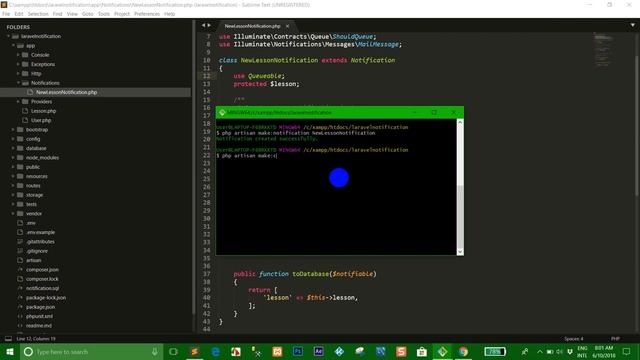Viewport: 640px width, 360px height.
Task: Open the File menu
Action: (6, 14)
